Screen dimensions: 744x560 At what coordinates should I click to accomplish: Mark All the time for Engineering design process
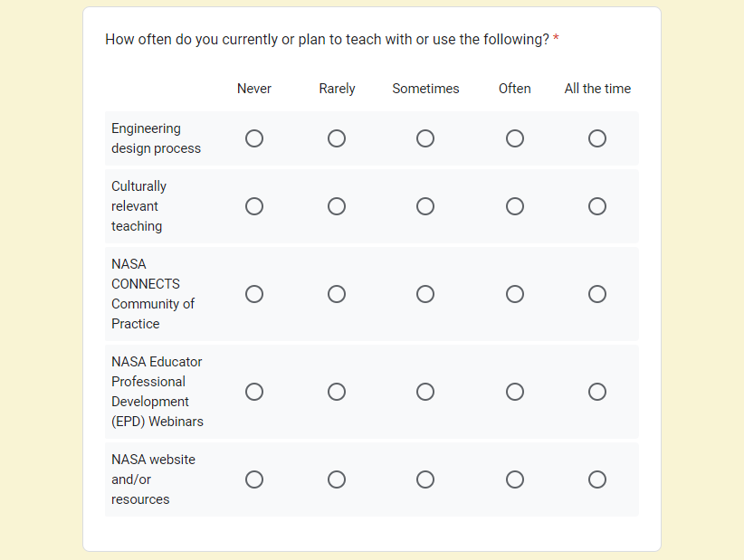pyautogui.click(x=597, y=138)
